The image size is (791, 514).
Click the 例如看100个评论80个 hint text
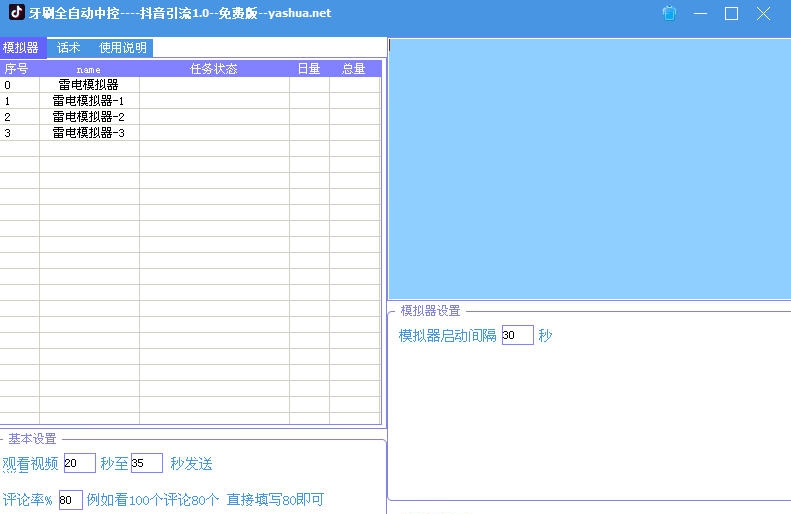click(x=153, y=500)
